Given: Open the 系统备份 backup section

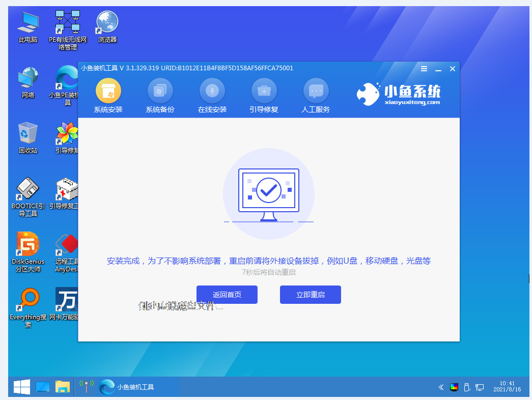Looking at the screenshot, I should pyautogui.click(x=160, y=96).
